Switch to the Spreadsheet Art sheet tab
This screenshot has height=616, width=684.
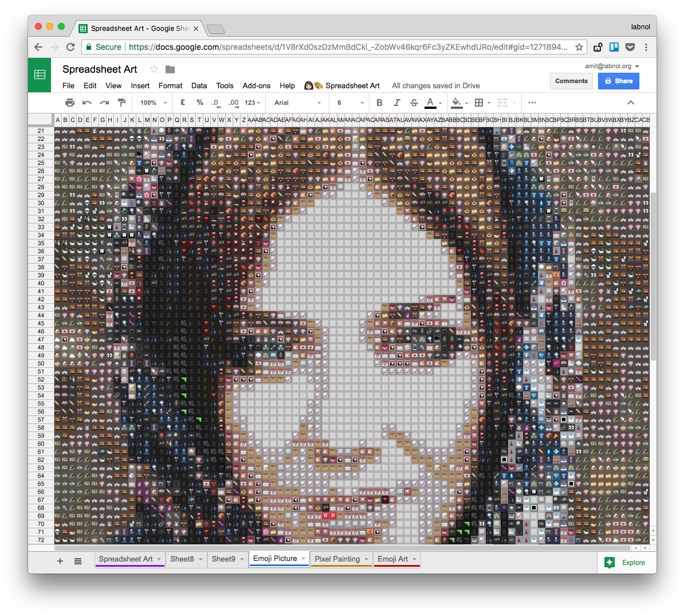125,559
